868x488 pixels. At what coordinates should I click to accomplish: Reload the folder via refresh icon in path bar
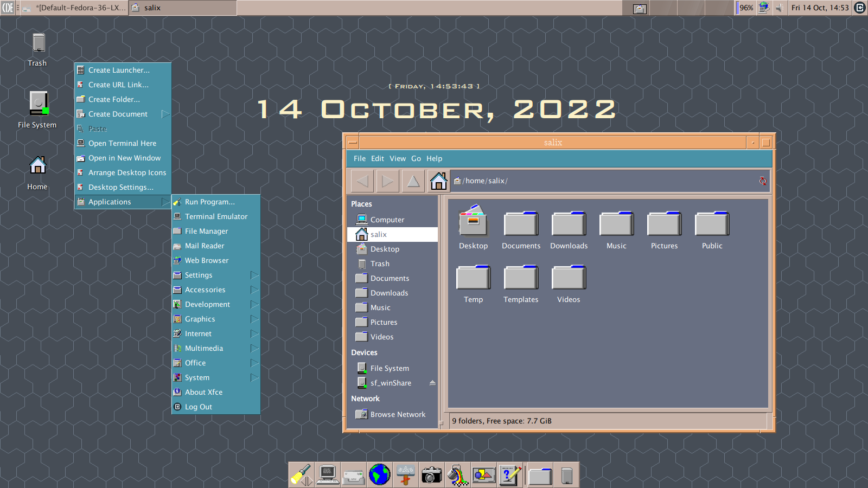pyautogui.click(x=763, y=181)
